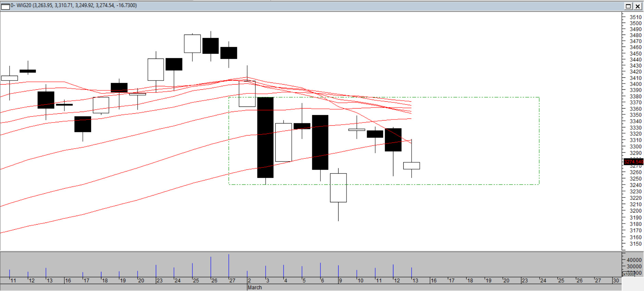The height and width of the screenshot is (291, 644).
Task: Select the large black candle on March 3
Action: [x=265, y=137]
